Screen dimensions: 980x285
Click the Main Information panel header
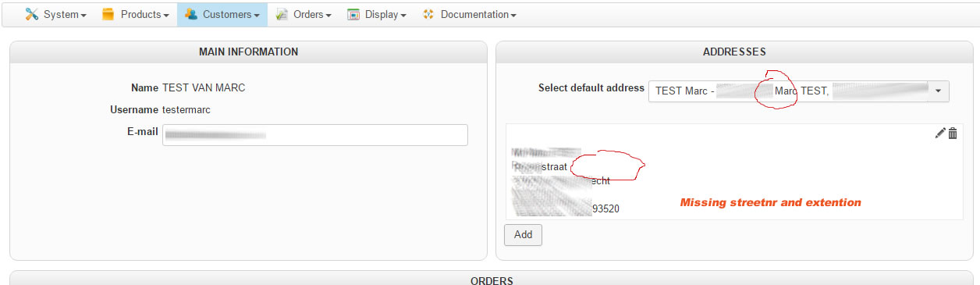click(248, 52)
